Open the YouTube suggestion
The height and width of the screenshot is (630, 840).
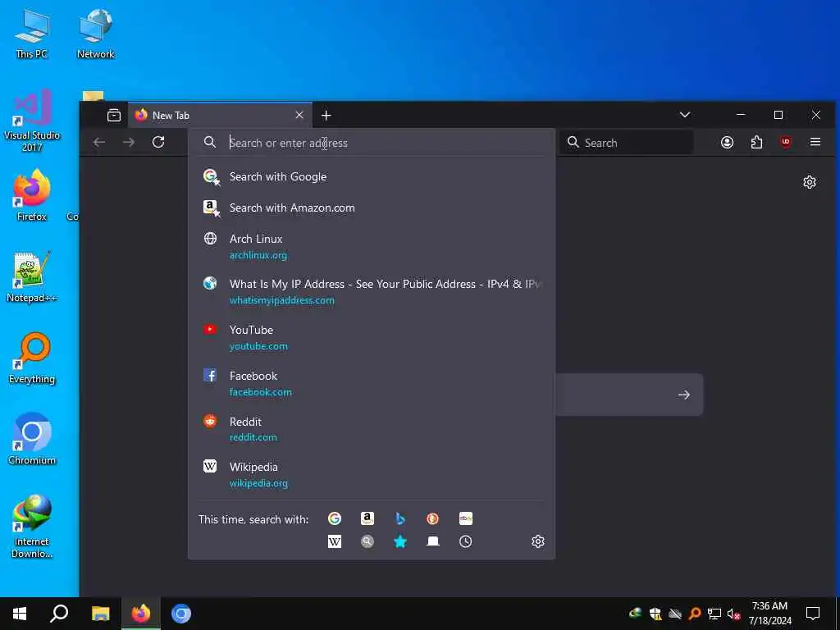[372, 337]
